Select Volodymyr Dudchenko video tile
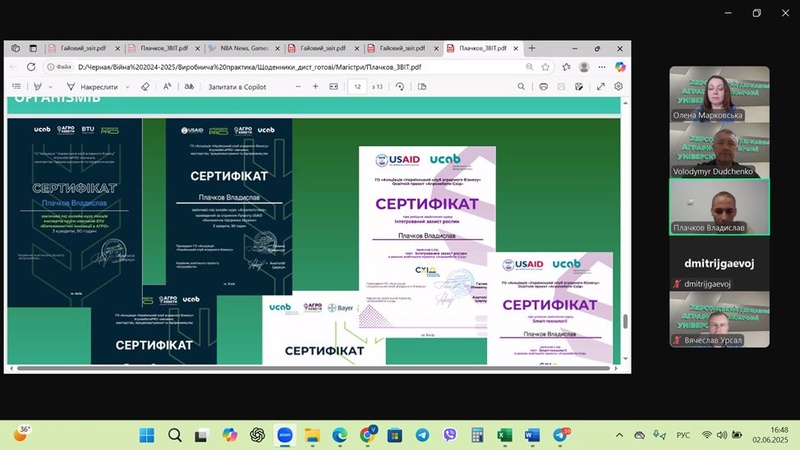Screen dimensions: 800x450 coord(719,151)
